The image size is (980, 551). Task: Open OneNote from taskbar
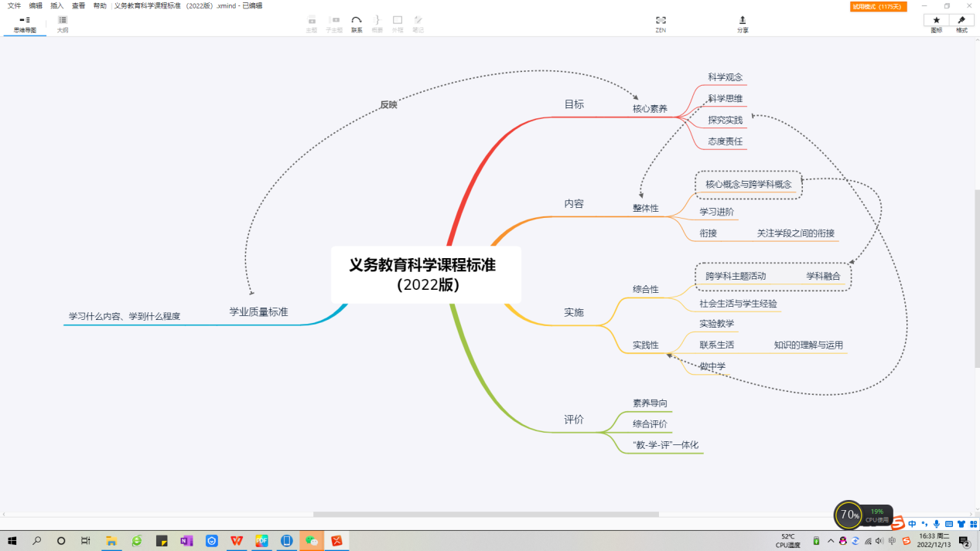(x=186, y=541)
